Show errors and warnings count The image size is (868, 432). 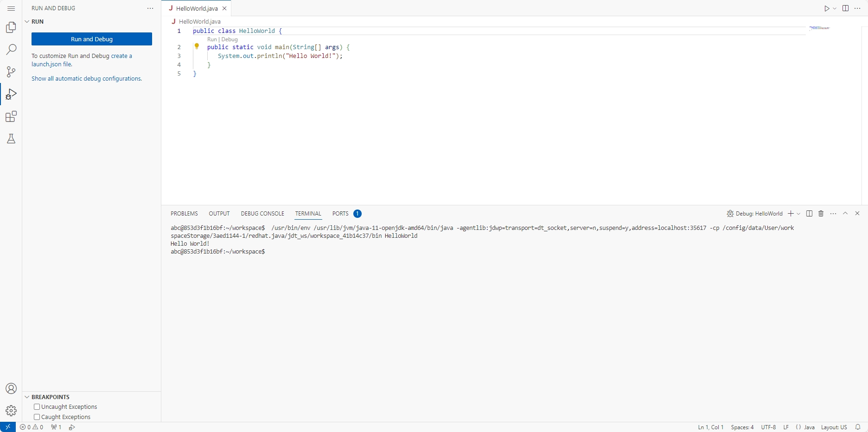(x=32, y=427)
